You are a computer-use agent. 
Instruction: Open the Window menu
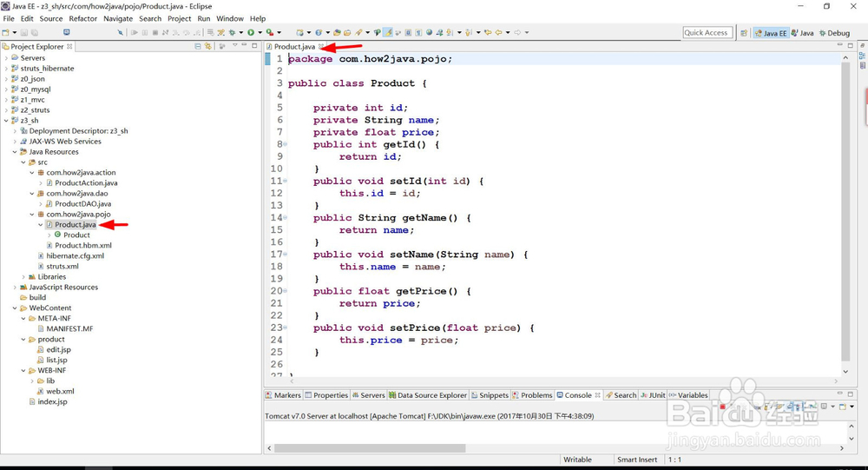tap(230, 18)
